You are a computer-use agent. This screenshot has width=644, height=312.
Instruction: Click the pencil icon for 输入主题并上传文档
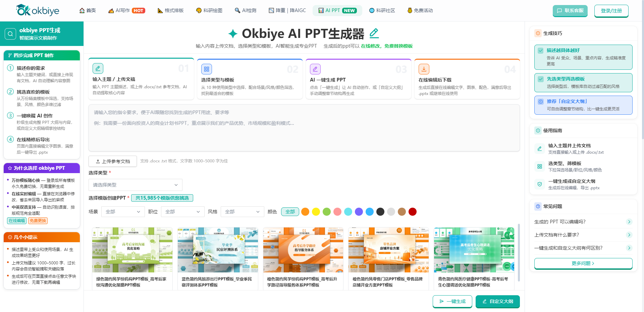pyautogui.click(x=540, y=149)
